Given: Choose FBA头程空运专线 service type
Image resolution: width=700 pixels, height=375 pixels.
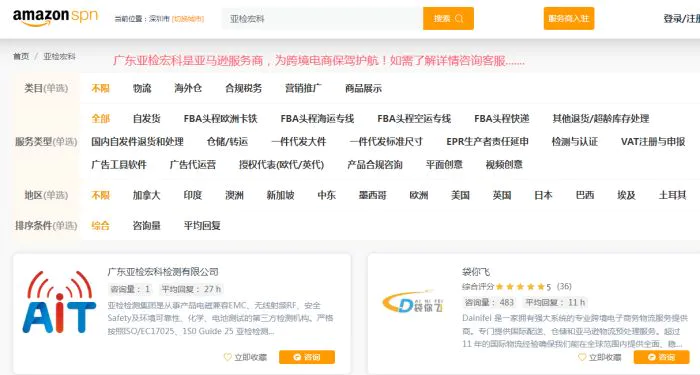Looking at the screenshot, I should pyautogui.click(x=414, y=119).
